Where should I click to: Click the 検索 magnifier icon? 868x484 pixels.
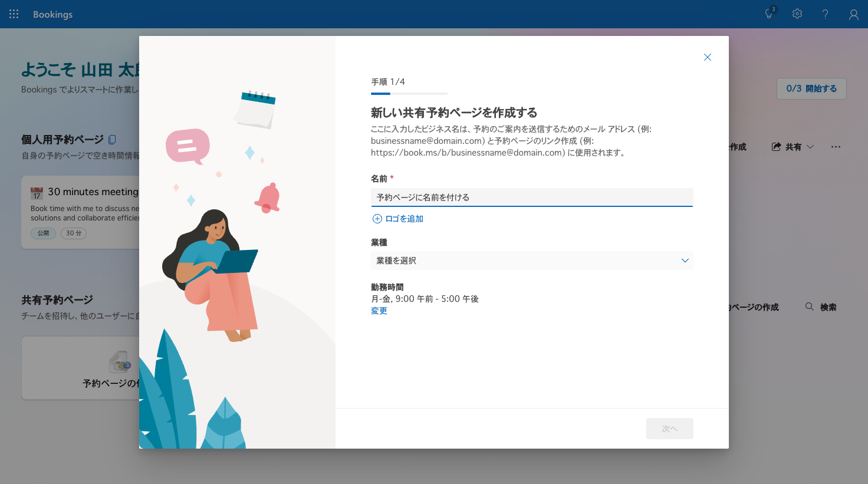[x=810, y=307]
